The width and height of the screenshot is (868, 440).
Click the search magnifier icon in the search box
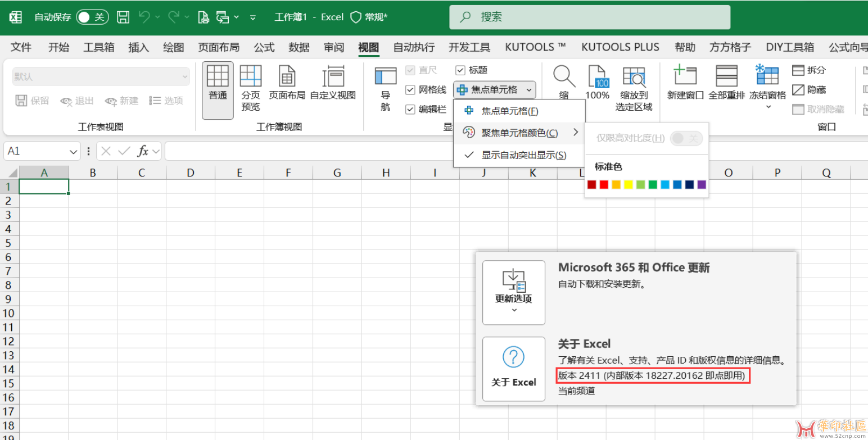click(465, 17)
